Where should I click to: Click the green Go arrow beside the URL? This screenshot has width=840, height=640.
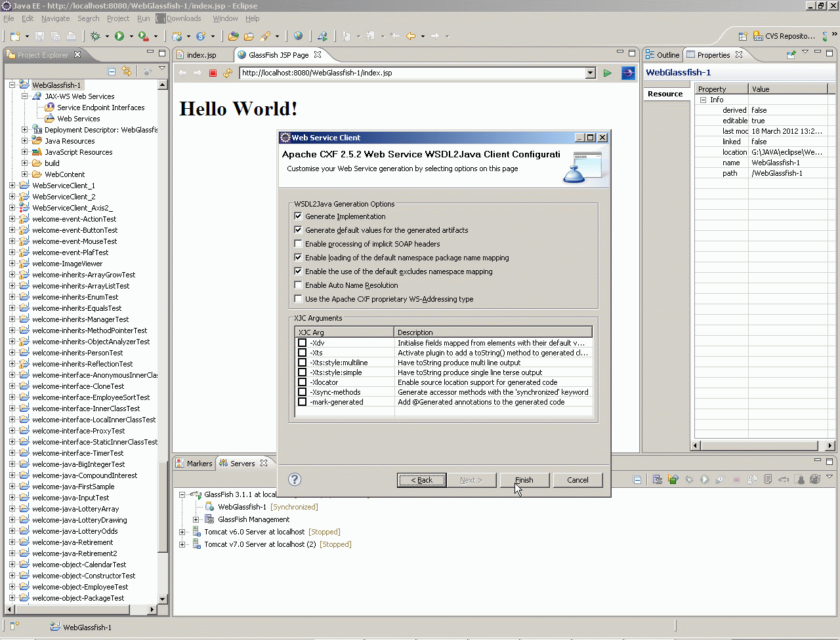pos(608,73)
